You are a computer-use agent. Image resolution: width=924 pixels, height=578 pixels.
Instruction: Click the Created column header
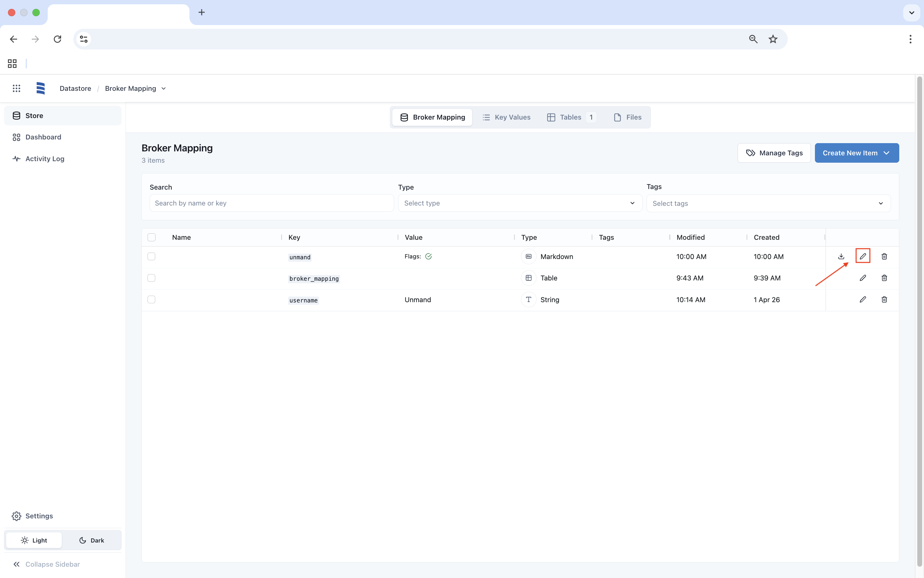click(766, 237)
